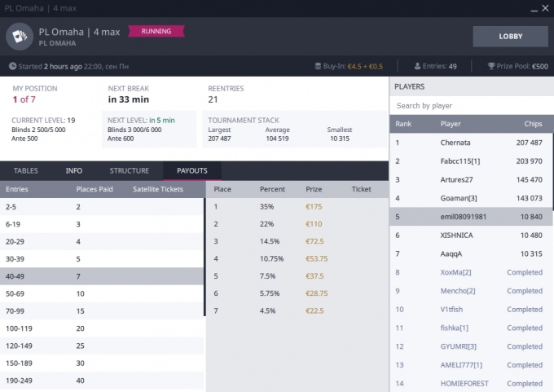Open the STRUCTURE tab
The image size is (554, 392).
pos(130,170)
